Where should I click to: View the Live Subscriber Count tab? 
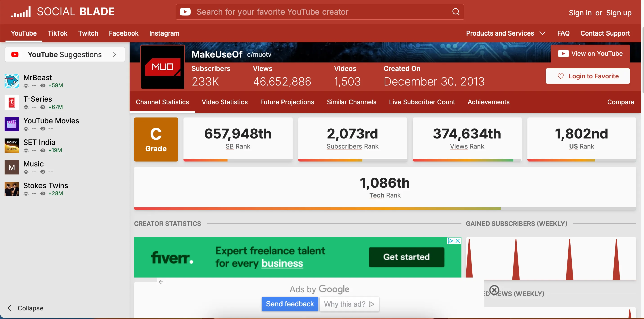point(422,102)
